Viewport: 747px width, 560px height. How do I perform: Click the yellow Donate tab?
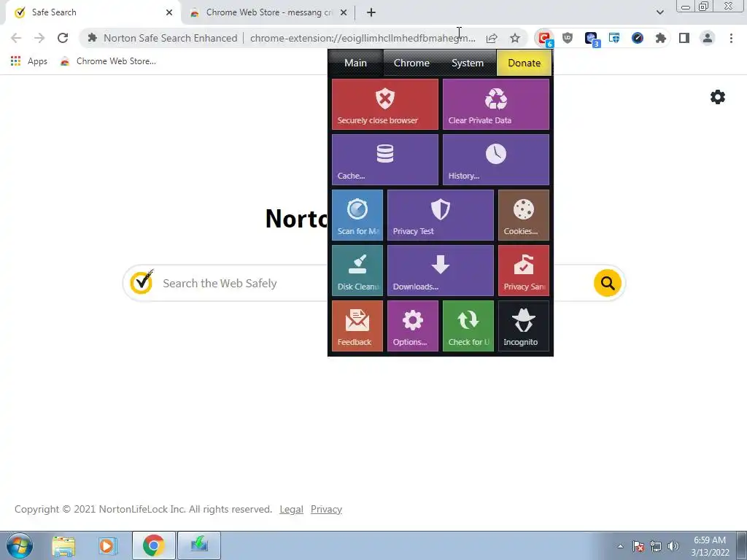(x=524, y=63)
